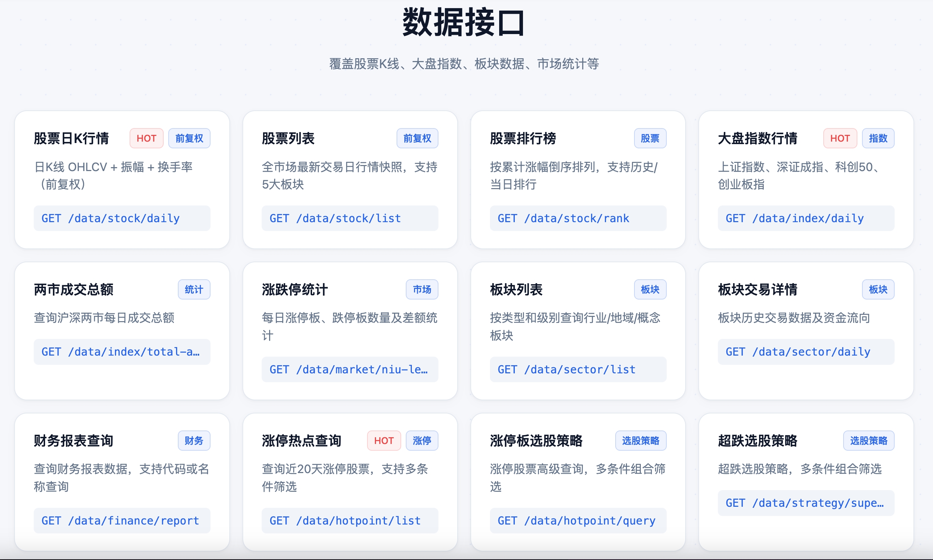This screenshot has height=560, width=933.
Task: Click the HOT badge on 涨停热点查询
Action: pos(384,440)
